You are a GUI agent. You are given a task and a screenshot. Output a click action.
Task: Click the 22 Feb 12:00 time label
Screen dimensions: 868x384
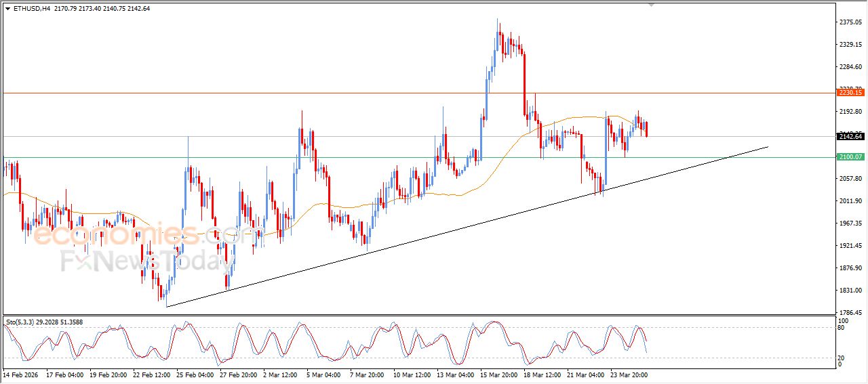click(152, 374)
